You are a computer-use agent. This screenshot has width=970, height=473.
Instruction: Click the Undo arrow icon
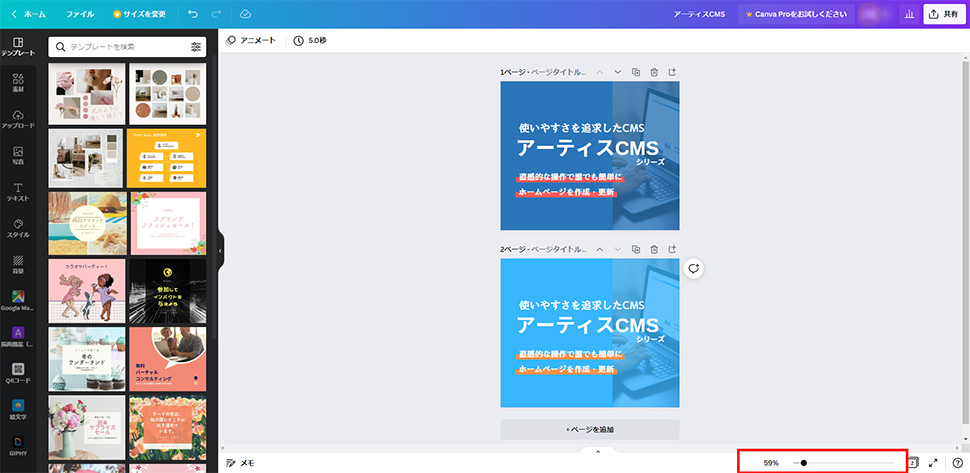[x=193, y=14]
